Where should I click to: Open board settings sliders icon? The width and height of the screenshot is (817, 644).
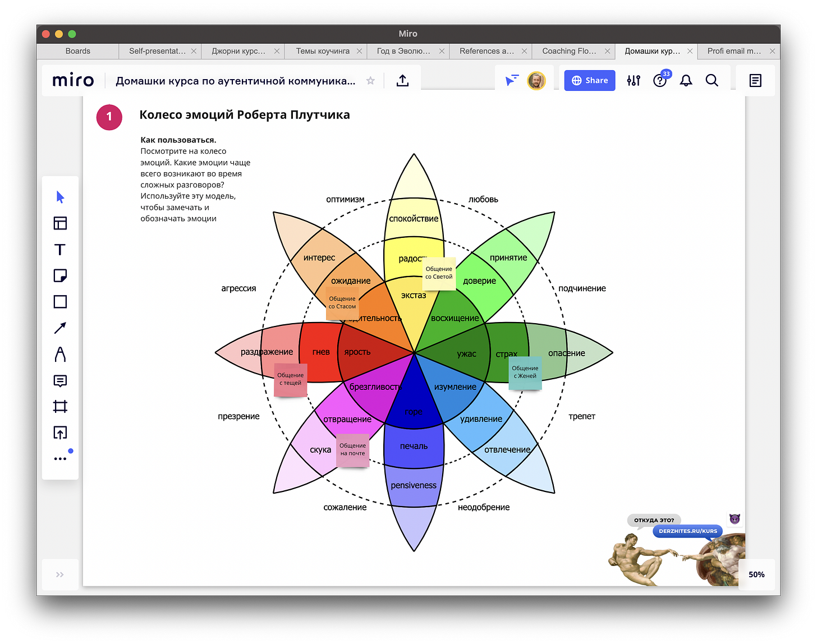pyautogui.click(x=634, y=81)
